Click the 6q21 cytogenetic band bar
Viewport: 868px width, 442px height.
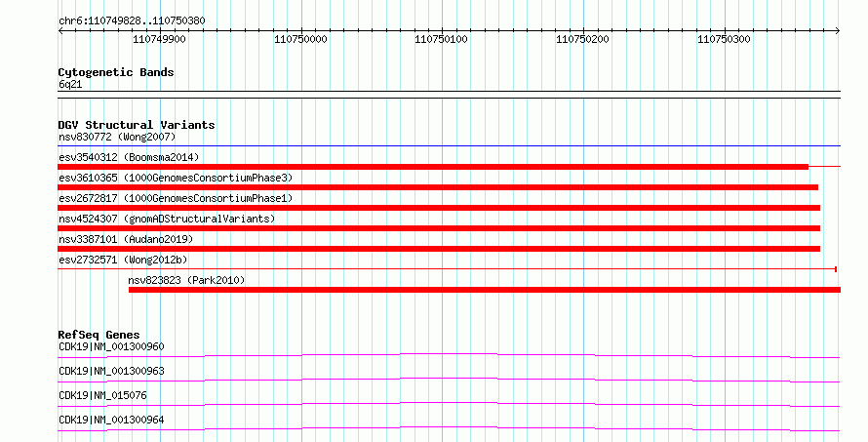click(x=449, y=95)
